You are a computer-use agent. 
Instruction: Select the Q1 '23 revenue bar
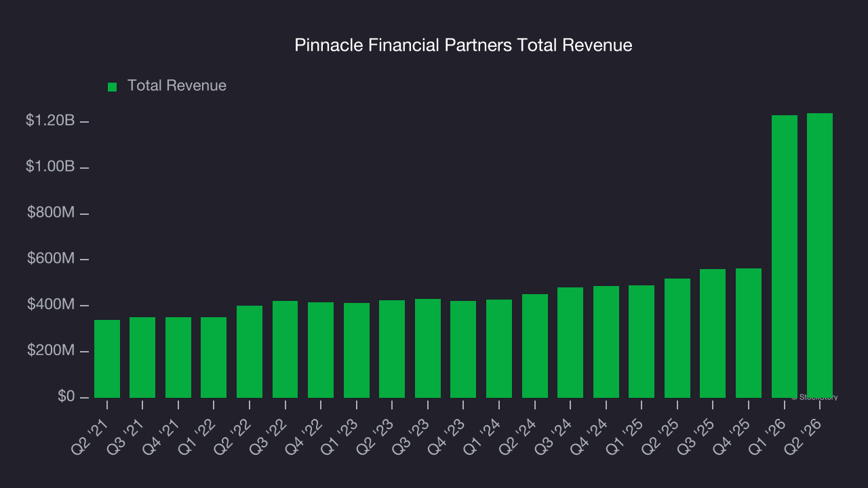(357, 350)
